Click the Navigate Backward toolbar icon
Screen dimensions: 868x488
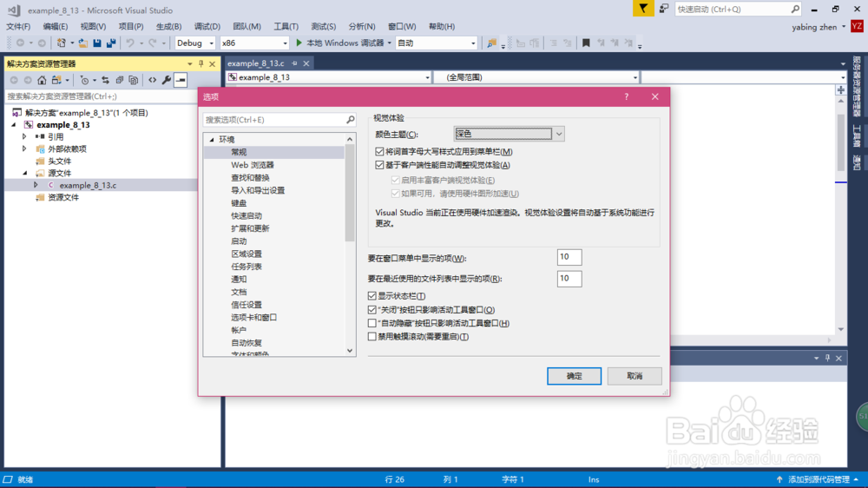21,43
